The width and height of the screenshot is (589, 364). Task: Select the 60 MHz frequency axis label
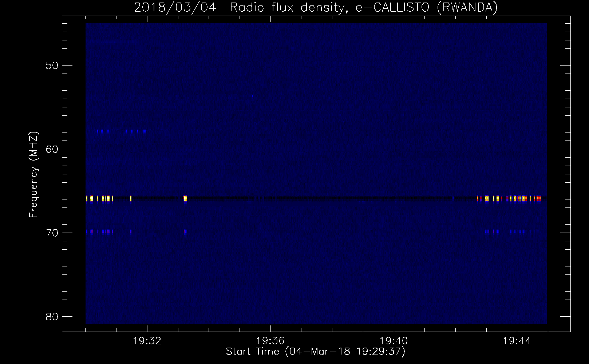tap(52, 149)
